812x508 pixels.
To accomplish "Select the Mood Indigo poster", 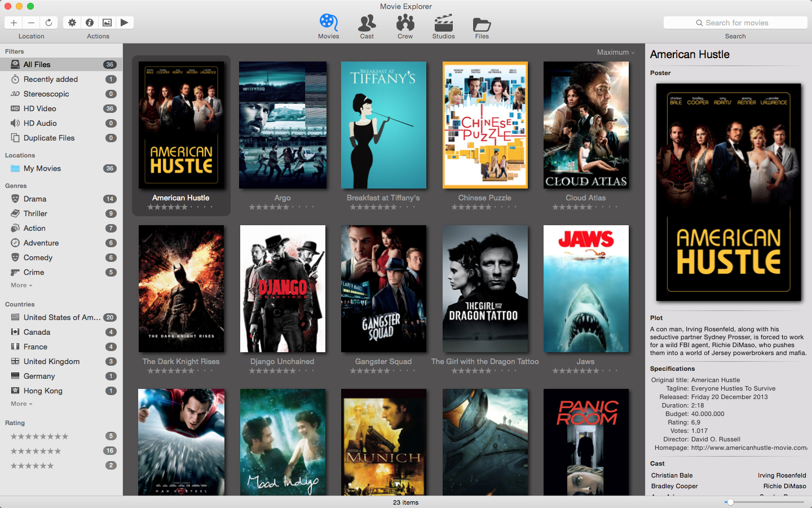I will click(x=283, y=442).
